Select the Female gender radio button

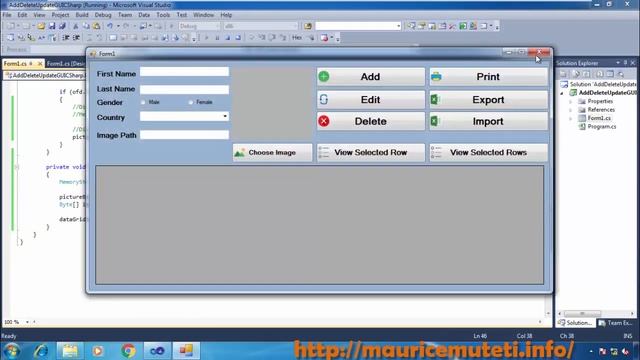pyautogui.click(x=191, y=102)
